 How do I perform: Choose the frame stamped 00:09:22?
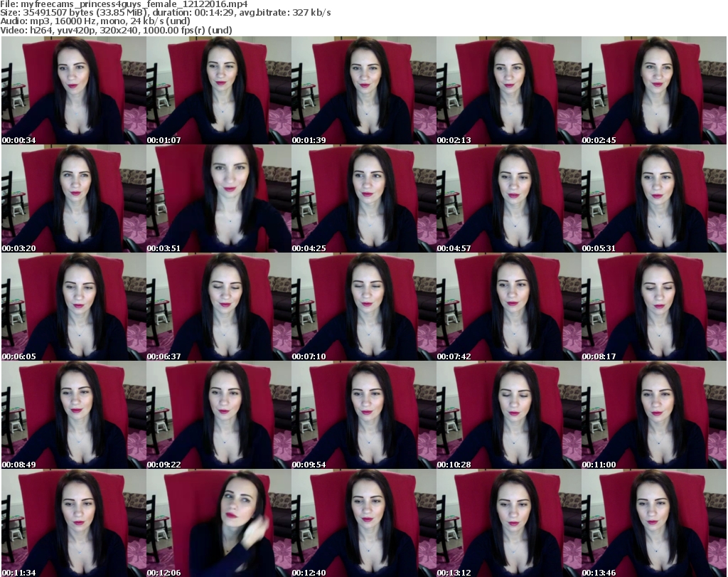[x=219, y=415]
